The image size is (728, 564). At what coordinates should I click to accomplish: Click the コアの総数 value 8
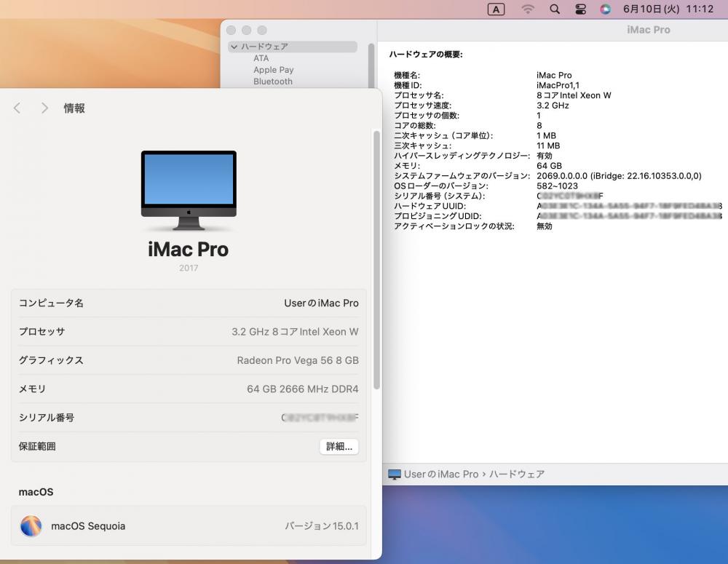point(539,125)
